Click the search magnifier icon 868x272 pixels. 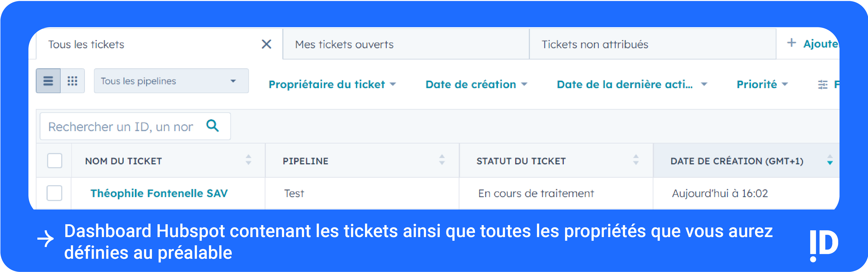(213, 126)
